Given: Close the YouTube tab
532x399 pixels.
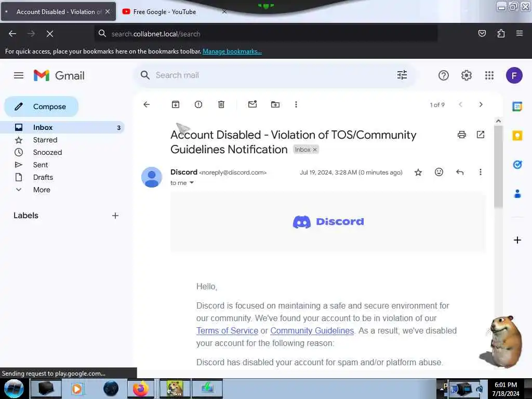Looking at the screenshot, I should coord(224,11).
